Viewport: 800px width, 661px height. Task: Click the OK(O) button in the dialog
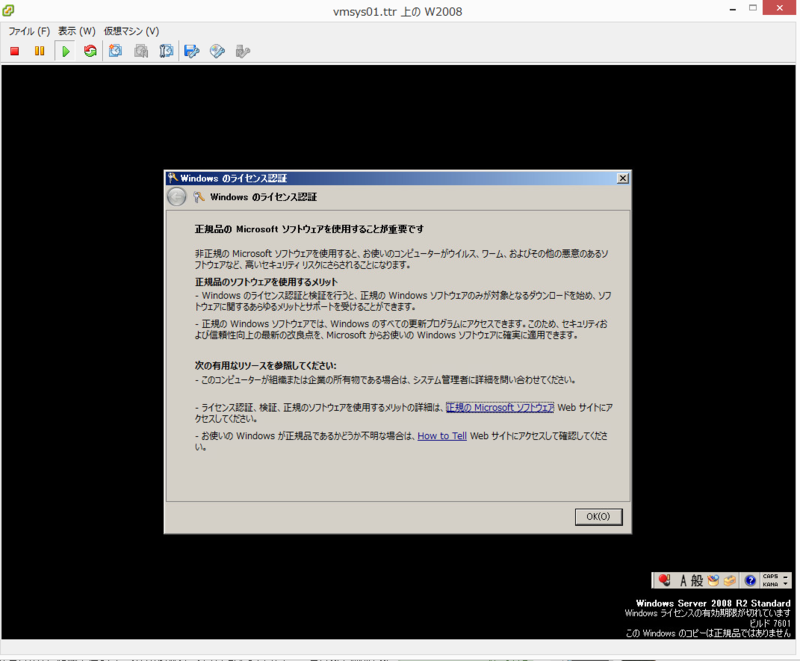(598, 517)
